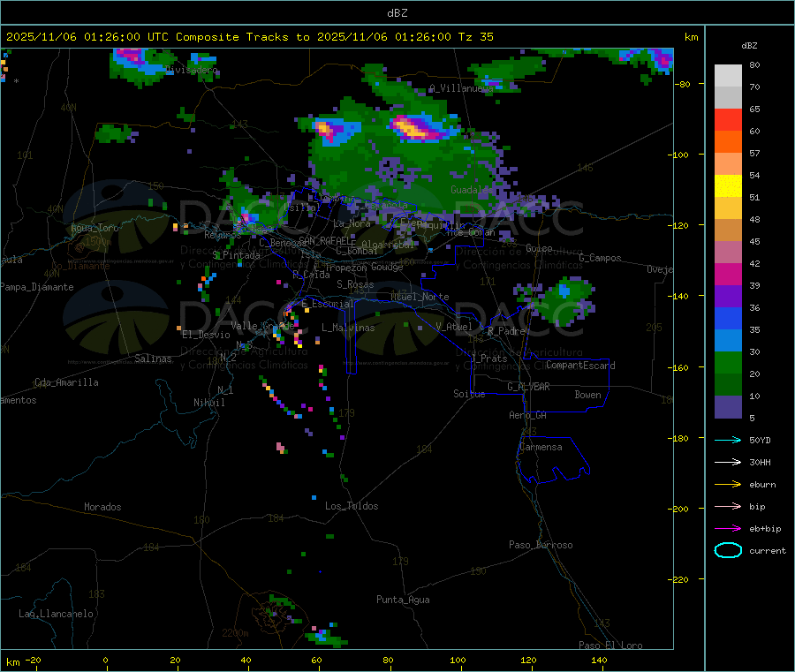
Task: Select the purple 36–39 dBZ swatch
Action: click(728, 297)
